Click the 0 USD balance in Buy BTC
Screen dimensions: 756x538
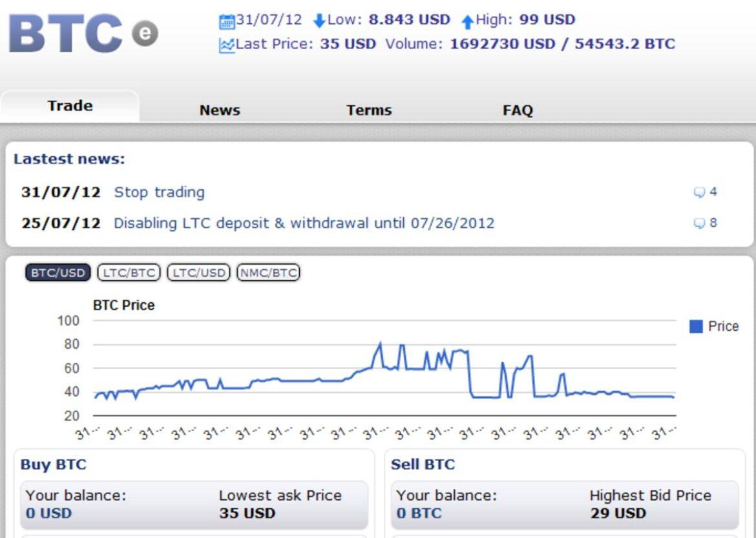pyautogui.click(x=49, y=513)
